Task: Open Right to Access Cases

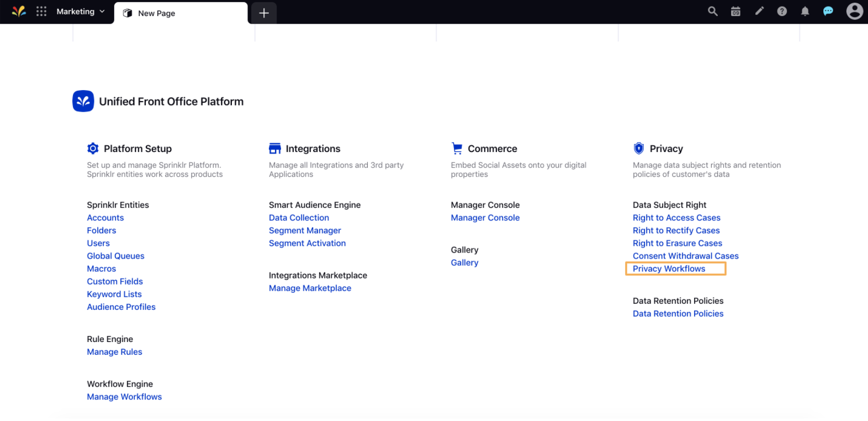Action: tap(676, 218)
